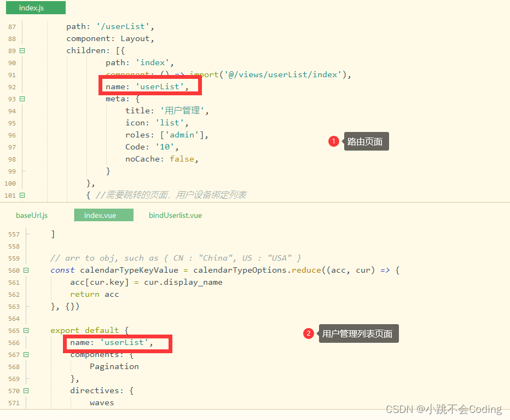The image size is (510, 420).
Task: Collapse the code fold at line 101
Action: pos(22,195)
